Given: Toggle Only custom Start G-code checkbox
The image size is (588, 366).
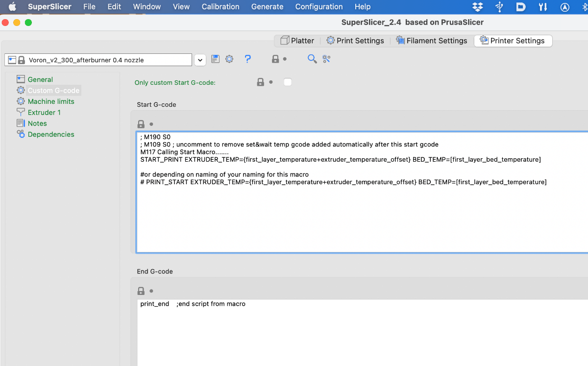Looking at the screenshot, I should [288, 82].
